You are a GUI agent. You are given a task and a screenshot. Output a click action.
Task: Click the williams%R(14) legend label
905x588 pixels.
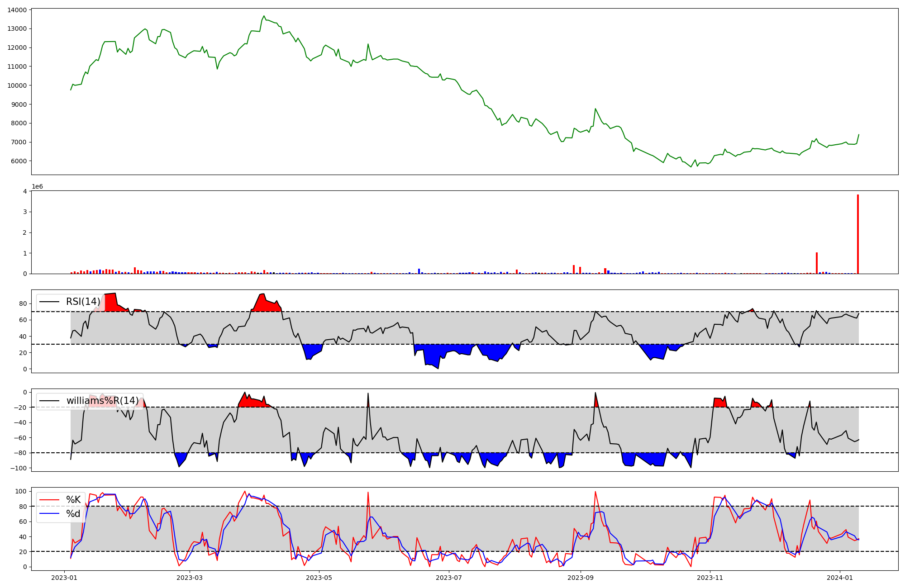102,401
